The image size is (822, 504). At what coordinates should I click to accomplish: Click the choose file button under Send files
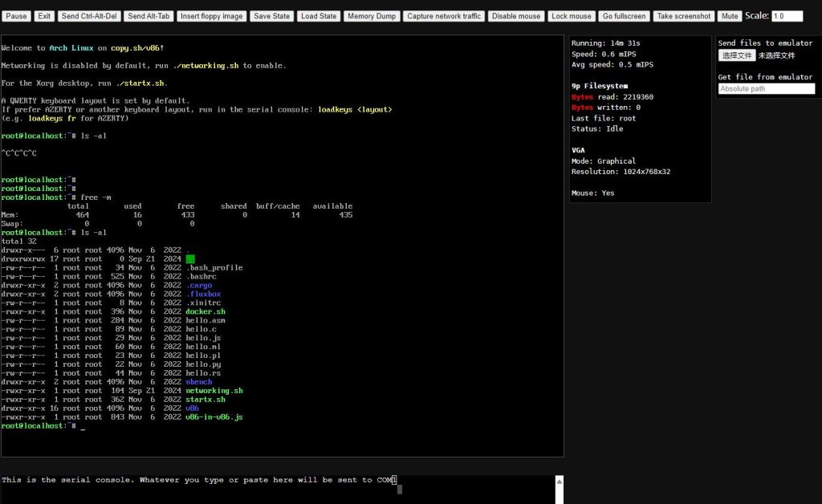[737, 55]
